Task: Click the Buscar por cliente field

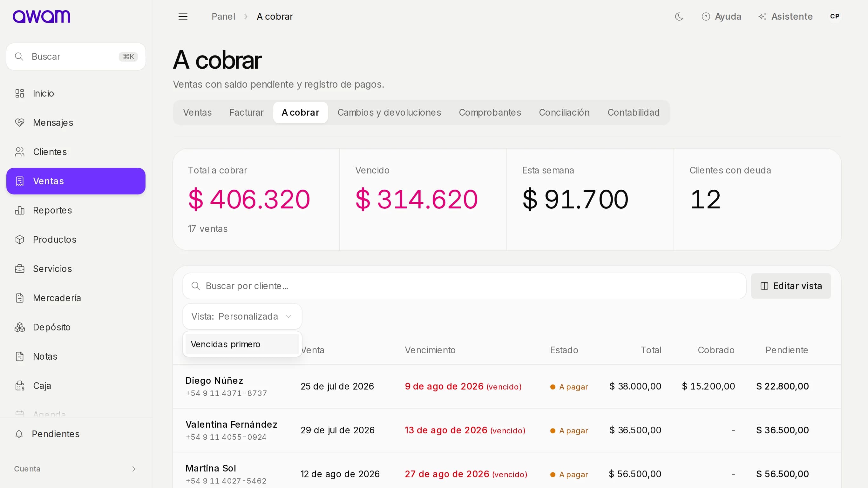Action: 464,286
